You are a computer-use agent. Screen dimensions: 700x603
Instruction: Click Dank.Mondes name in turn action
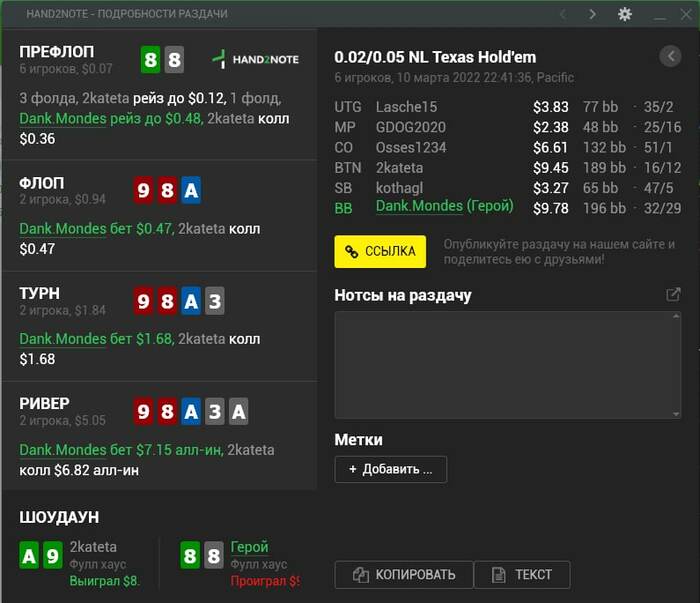(x=63, y=339)
